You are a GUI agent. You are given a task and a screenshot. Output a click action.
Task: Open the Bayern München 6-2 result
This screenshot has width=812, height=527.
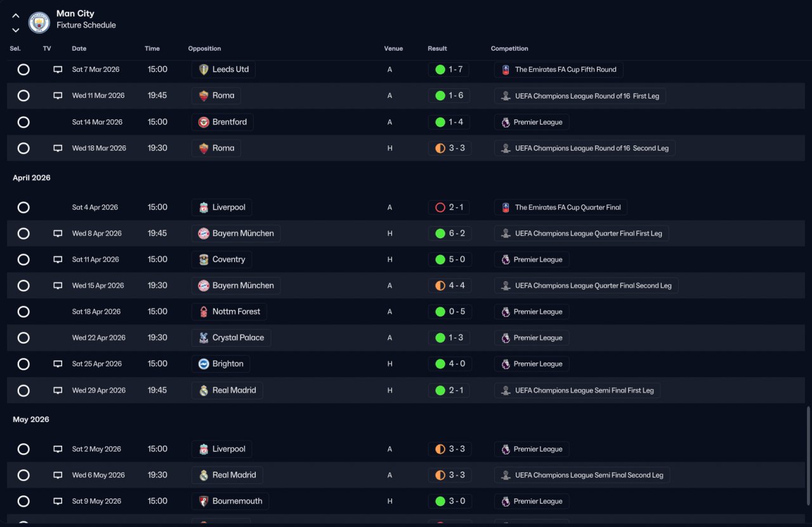450,234
